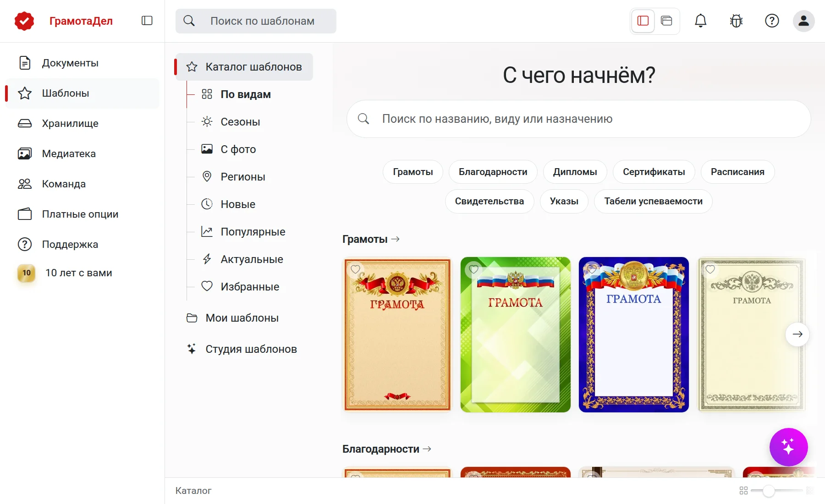Show next Грамоты templates arrow
This screenshot has width=825, height=504.
coord(797,334)
